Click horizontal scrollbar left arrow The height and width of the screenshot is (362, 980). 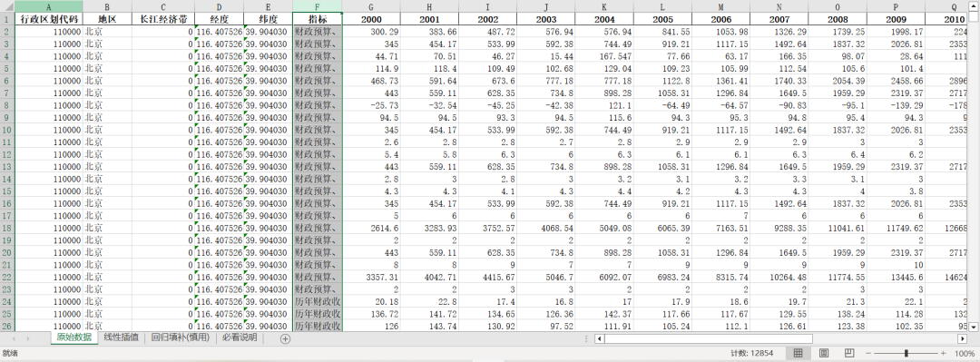[599, 338]
